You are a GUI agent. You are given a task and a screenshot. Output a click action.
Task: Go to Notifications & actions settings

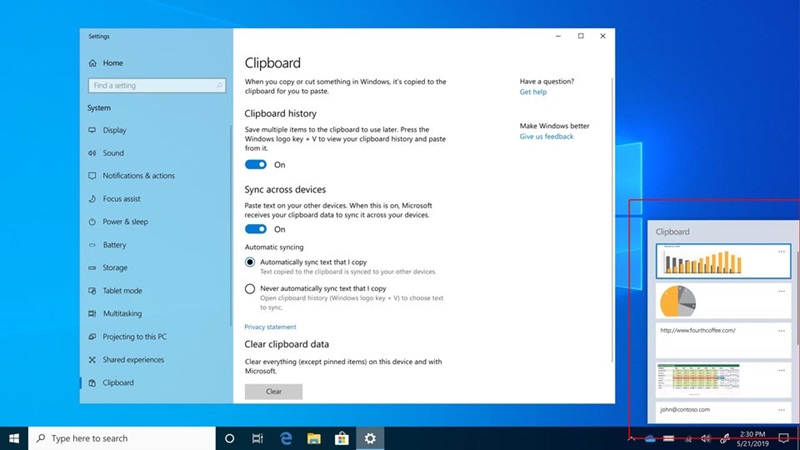tap(138, 176)
